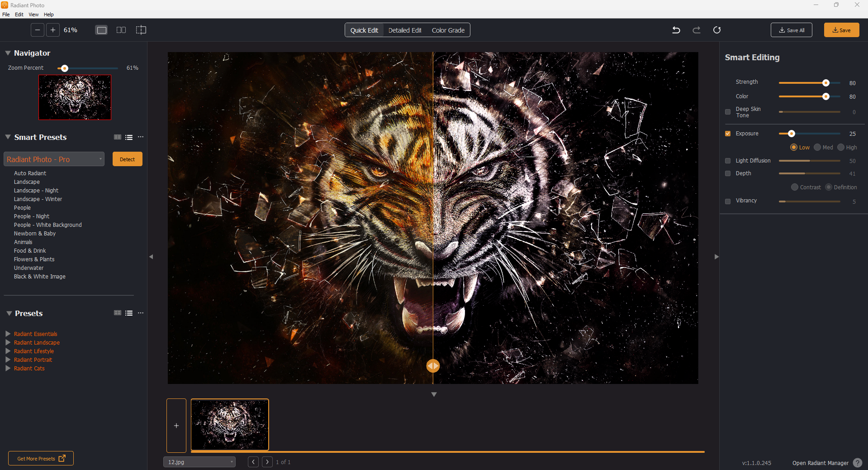This screenshot has height=470, width=868.
Task: Open the Help menu
Action: (x=48, y=14)
